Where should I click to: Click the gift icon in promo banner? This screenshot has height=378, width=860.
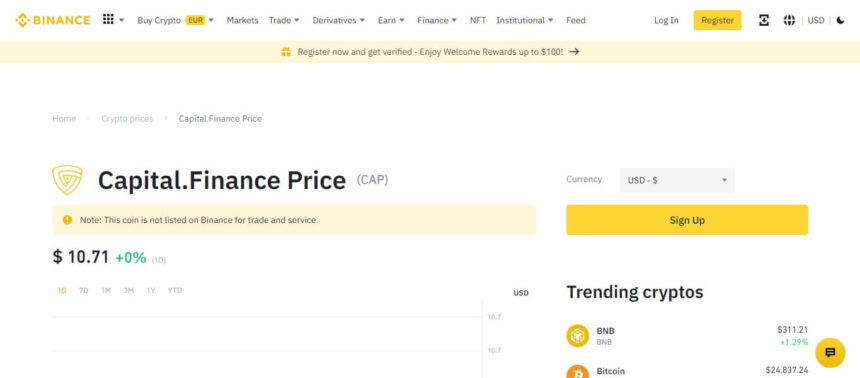pyautogui.click(x=286, y=52)
